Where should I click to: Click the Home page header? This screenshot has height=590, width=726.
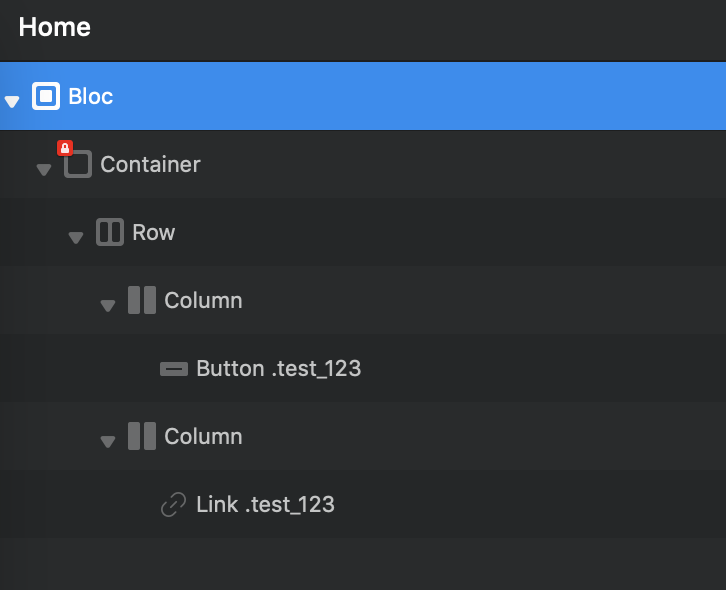pyautogui.click(x=55, y=27)
